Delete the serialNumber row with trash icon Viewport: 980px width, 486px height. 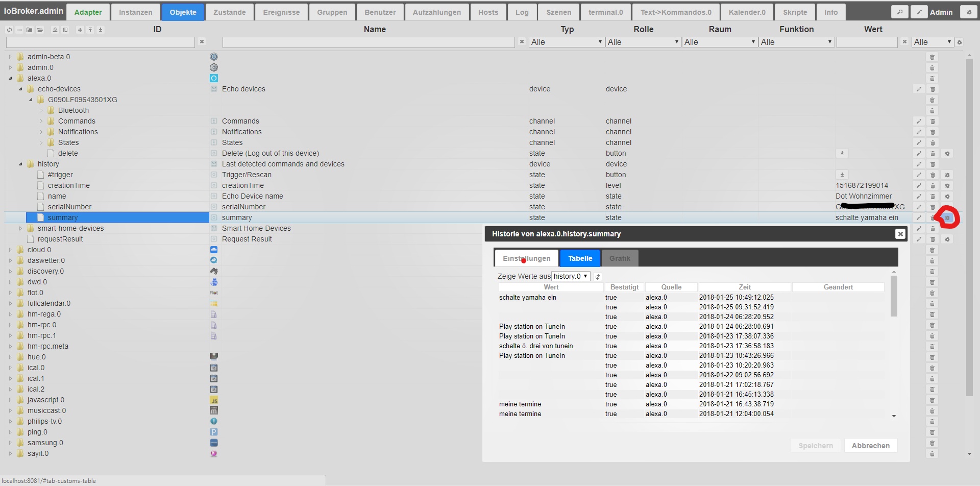tap(932, 207)
